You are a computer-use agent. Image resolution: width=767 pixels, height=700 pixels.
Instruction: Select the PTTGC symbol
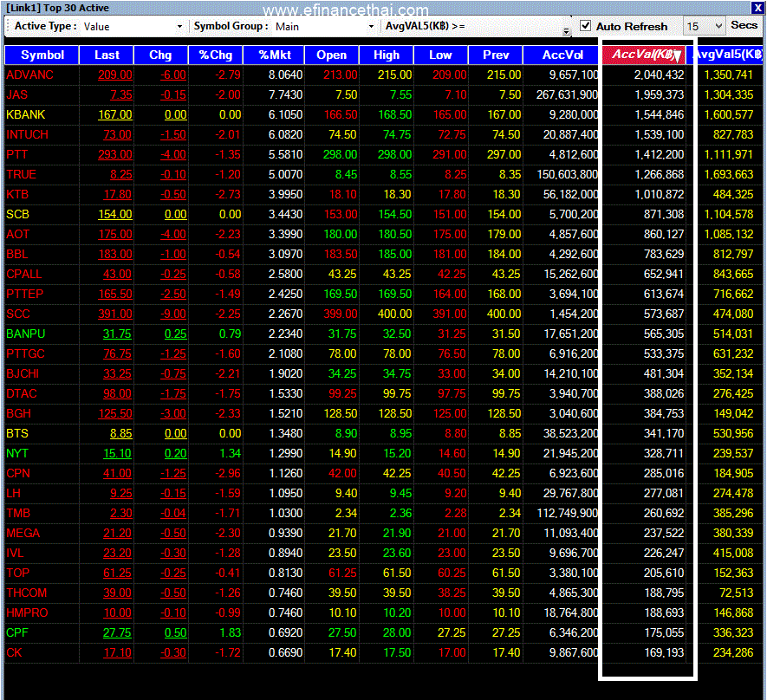pyautogui.click(x=25, y=354)
